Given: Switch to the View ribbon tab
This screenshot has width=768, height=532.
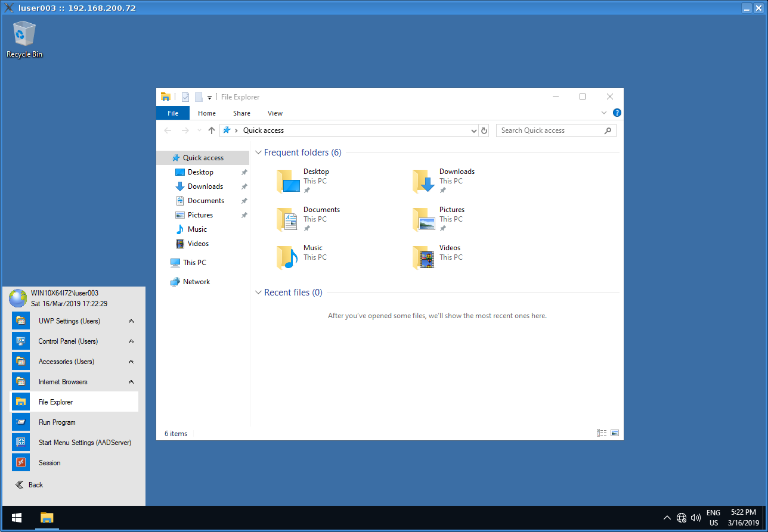Looking at the screenshot, I should tap(275, 113).
